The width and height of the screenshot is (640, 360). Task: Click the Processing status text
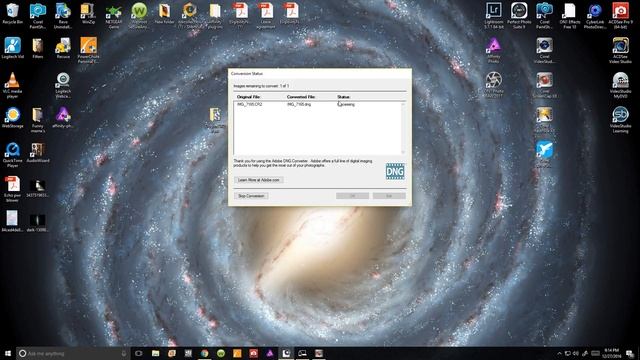346,104
